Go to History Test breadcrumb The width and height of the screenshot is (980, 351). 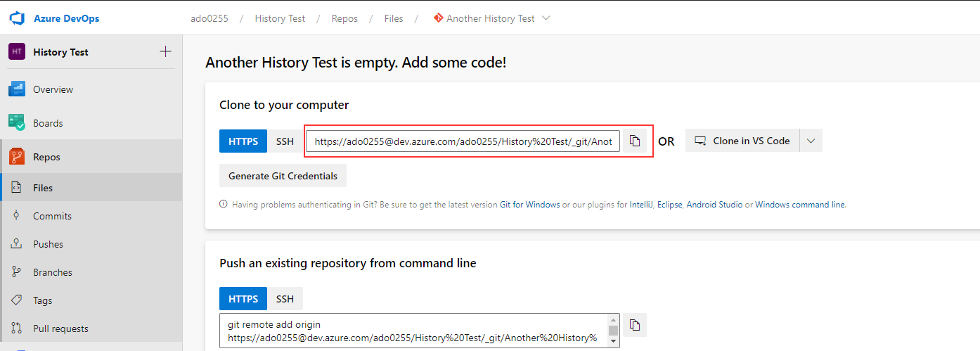click(280, 18)
